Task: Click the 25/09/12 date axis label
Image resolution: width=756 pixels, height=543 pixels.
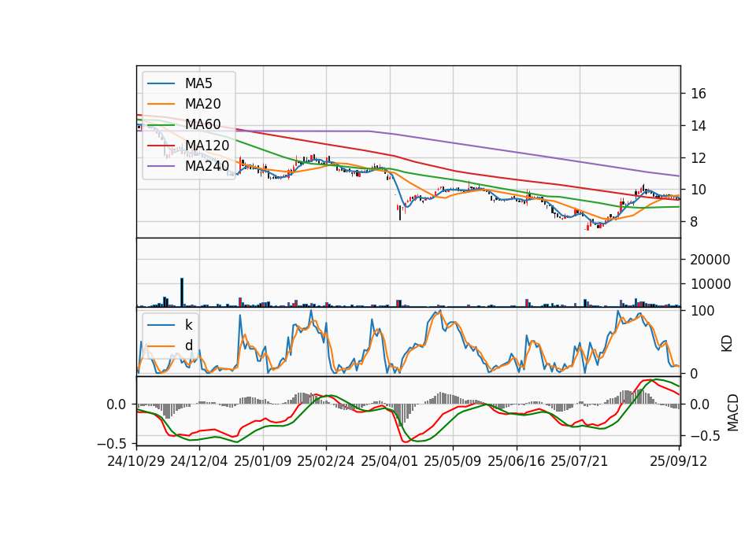Action: [x=679, y=461]
